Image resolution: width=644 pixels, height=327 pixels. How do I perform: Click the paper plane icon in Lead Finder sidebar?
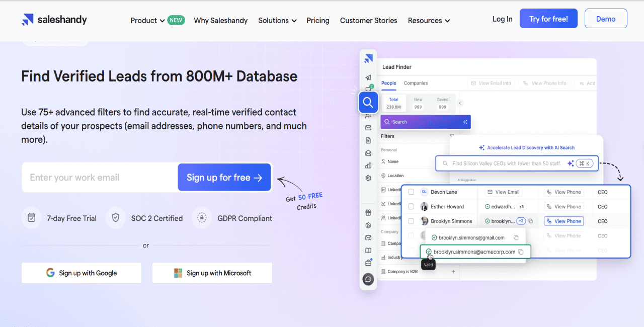[368, 77]
